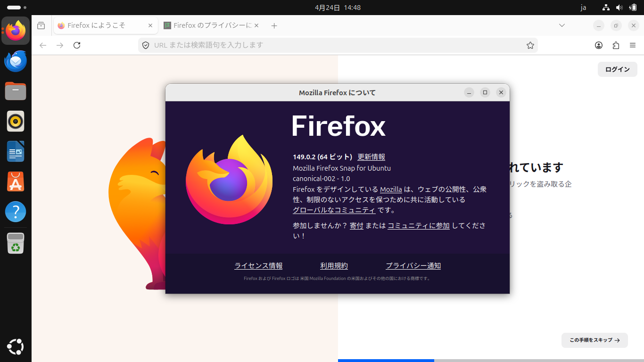Open the calendar from the "4月24日 14:48" clock
The height and width of the screenshot is (362, 644).
point(338,8)
